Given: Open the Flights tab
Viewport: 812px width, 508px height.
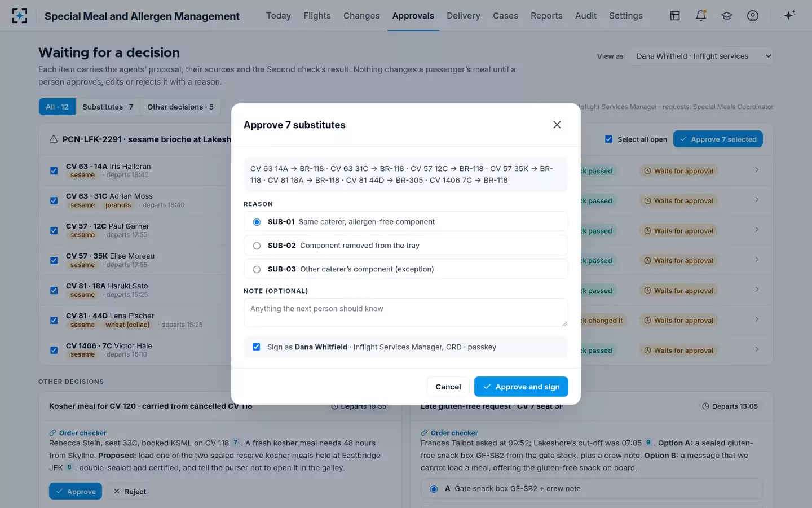Looking at the screenshot, I should 317,16.
